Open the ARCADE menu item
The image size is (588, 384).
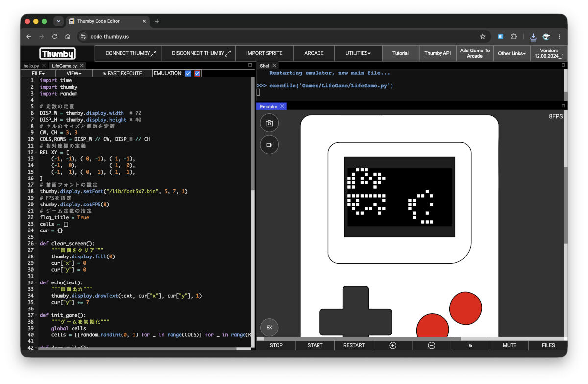pos(314,53)
